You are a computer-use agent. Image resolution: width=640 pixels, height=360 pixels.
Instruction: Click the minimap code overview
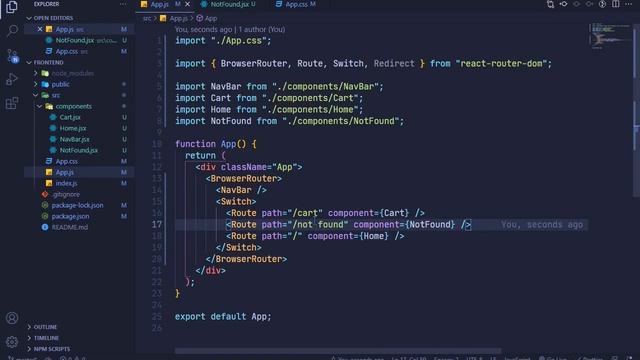611,37
